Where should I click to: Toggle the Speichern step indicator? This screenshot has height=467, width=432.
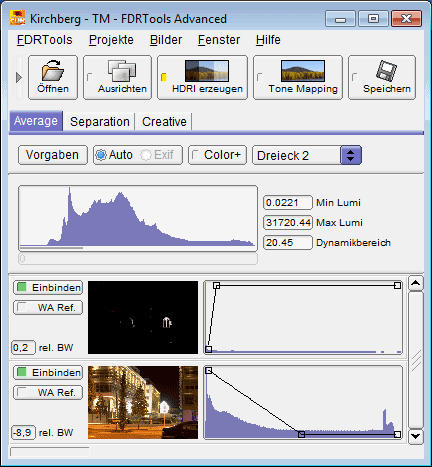(x=355, y=77)
